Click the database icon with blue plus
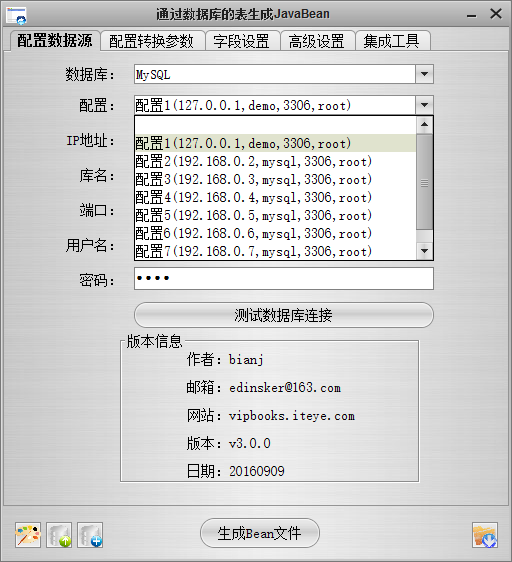This screenshot has width=512, height=562. (90, 535)
